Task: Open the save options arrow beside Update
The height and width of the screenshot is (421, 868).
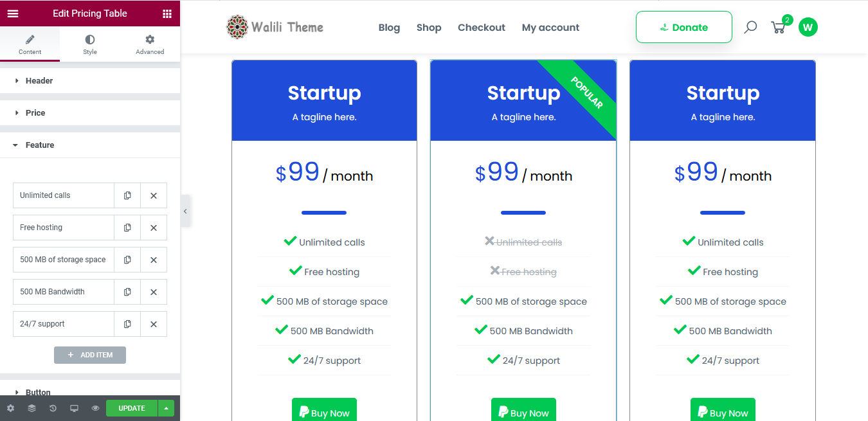Action: pyautogui.click(x=166, y=408)
